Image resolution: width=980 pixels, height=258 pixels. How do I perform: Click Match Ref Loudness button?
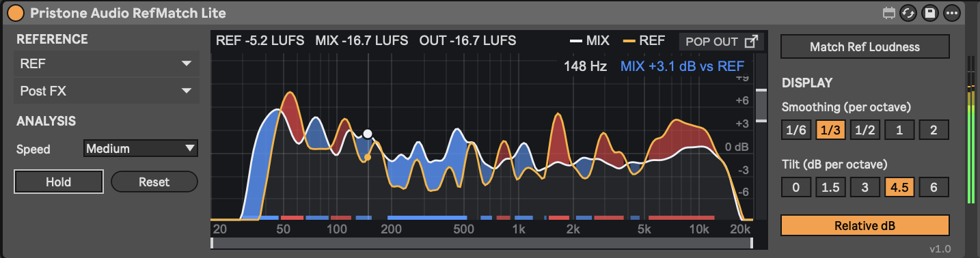click(865, 47)
